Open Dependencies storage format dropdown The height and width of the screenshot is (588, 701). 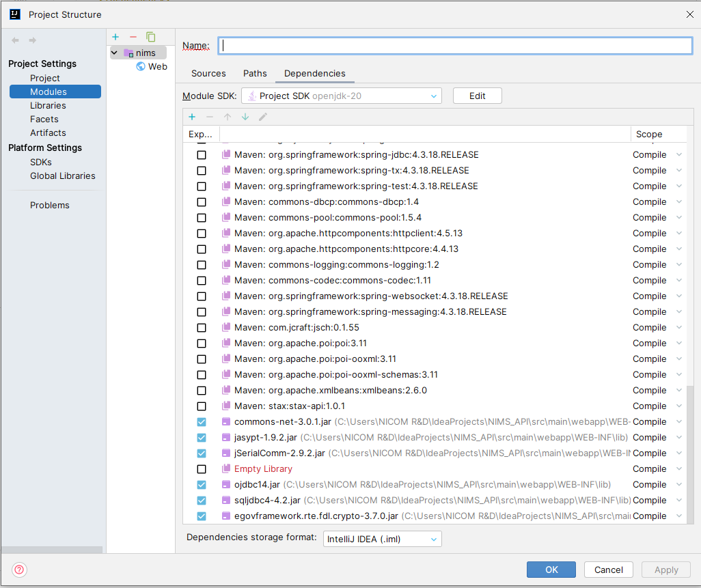pos(382,540)
